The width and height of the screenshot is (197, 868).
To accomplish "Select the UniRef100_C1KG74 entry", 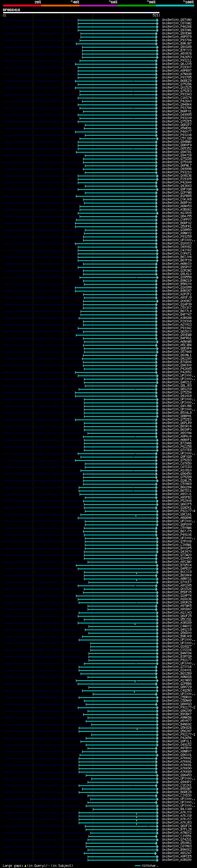I will 176,98.
